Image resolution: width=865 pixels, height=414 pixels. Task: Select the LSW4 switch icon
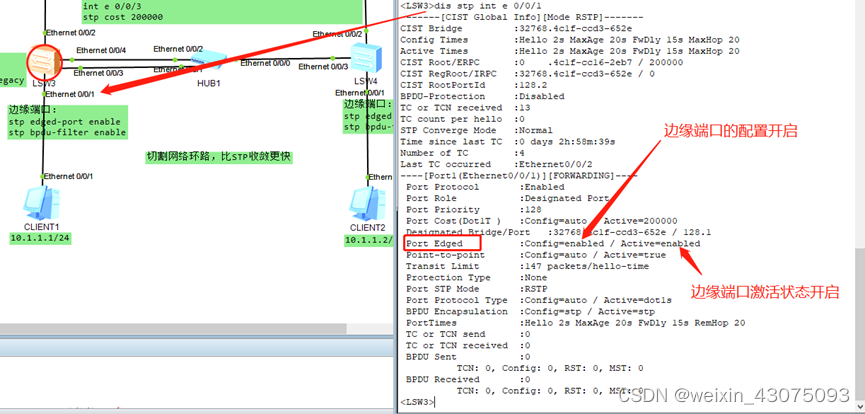[x=366, y=59]
